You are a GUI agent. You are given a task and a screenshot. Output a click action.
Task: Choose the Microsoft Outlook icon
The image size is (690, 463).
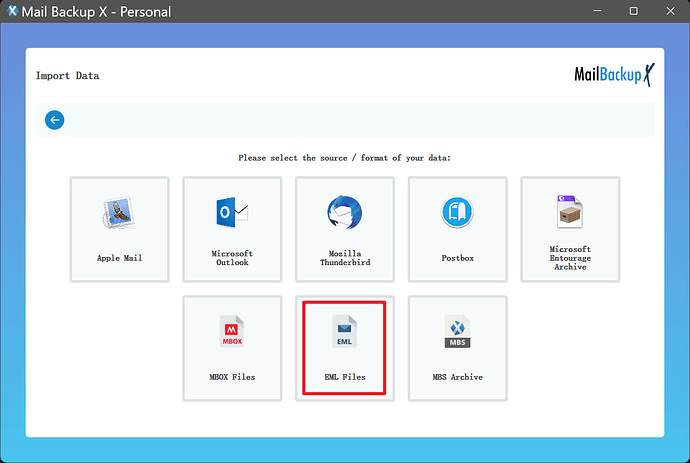232,213
